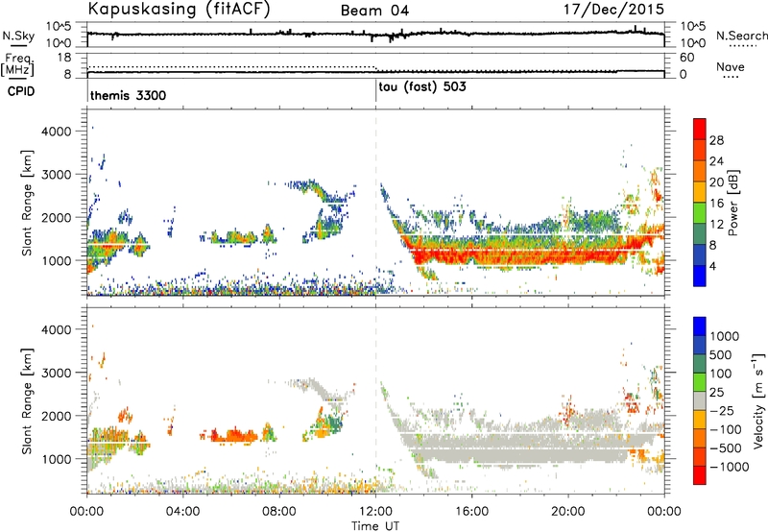Image resolution: width=768 pixels, height=532 pixels.
Task: Click the '20:00' time axis tick label
Action: click(568, 512)
